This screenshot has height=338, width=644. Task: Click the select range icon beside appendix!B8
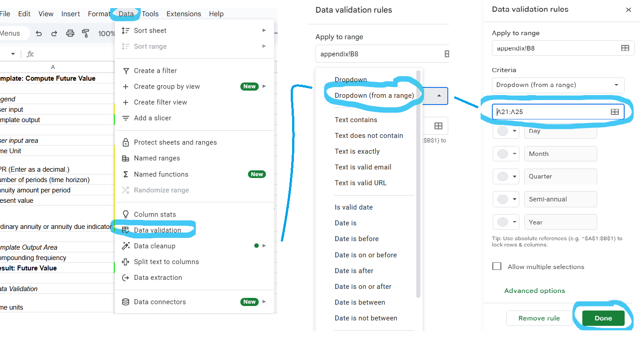pos(625,48)
